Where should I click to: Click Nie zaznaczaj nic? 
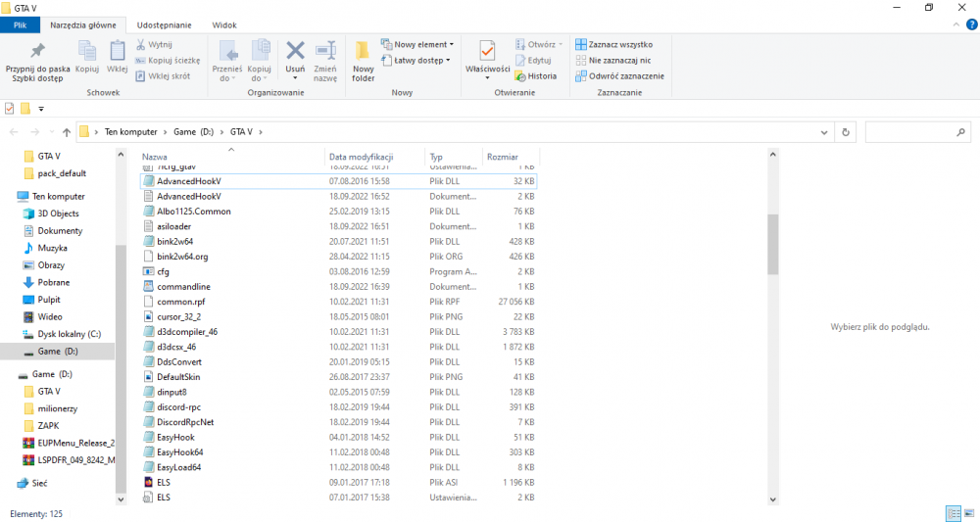[613, 60]
